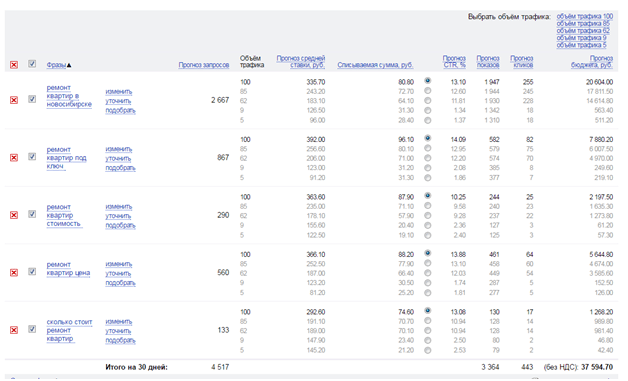Choose "объём трафика 100" link at top
This screenshot has height=381, width=628.
coord(585,16)
